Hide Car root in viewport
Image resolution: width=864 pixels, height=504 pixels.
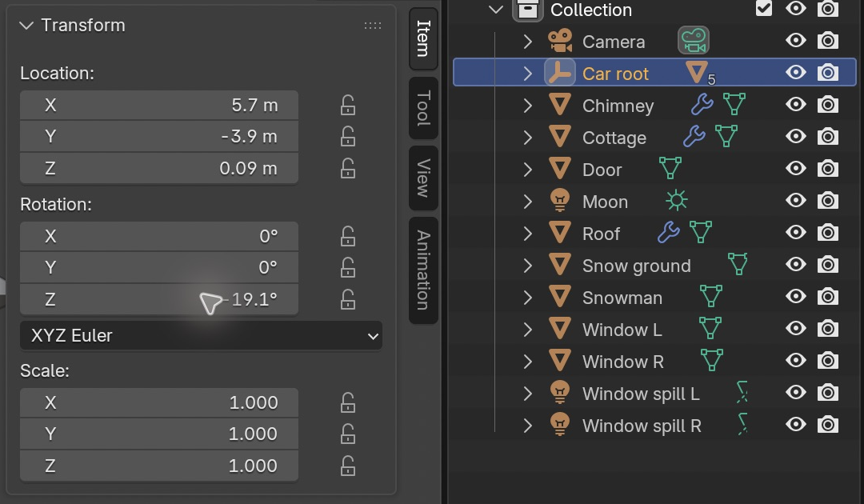[x=796, y=72]
